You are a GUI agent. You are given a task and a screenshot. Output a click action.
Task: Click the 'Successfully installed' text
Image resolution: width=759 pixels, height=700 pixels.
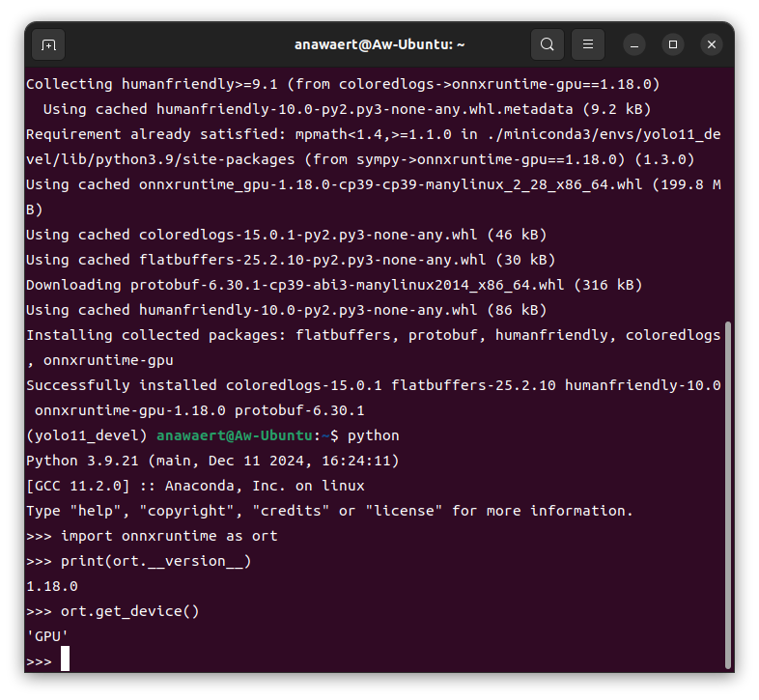[121, 385]
